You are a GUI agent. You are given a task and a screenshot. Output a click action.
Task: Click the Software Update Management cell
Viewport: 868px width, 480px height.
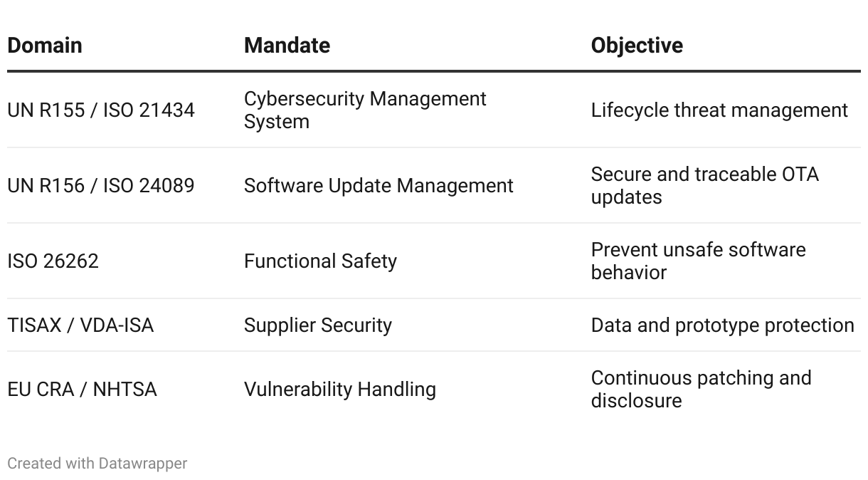point(379,186)
